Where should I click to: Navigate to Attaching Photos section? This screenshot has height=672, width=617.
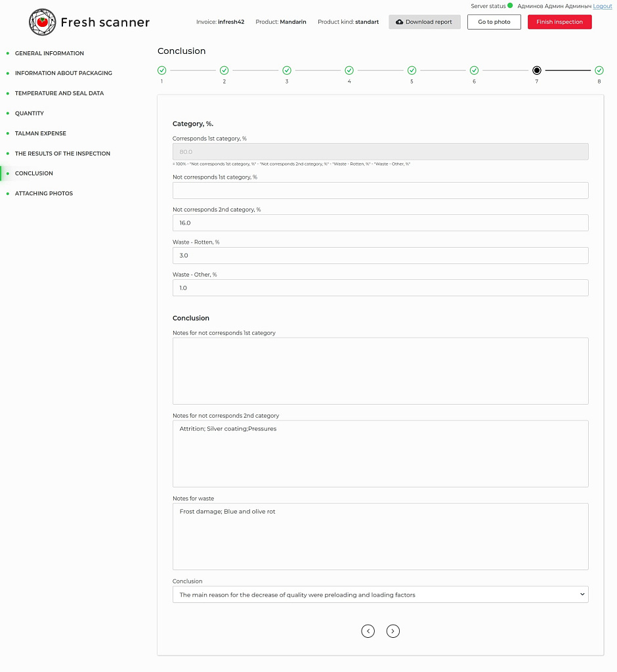[x=44, y=193]
